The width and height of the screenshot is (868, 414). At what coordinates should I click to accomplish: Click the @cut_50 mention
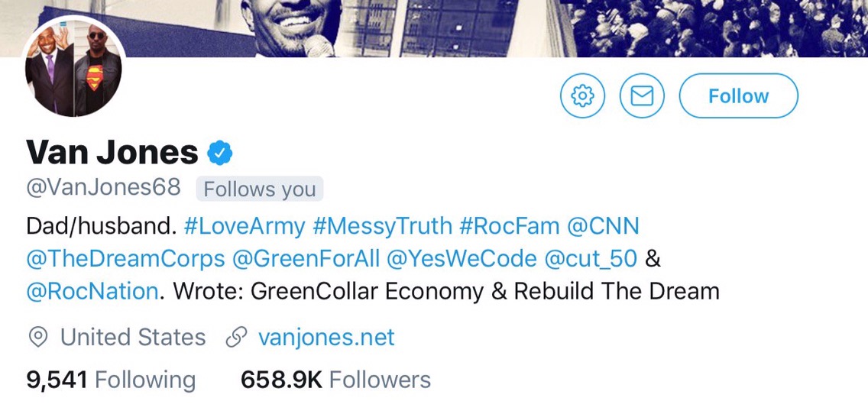(x=590, y=259)
